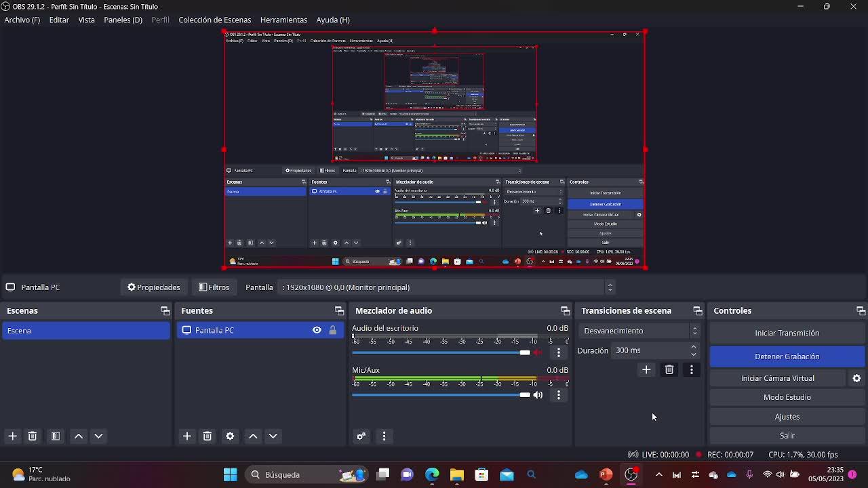
Task: Open Audio del escritorio options menu
Action: tap(559, 352)
